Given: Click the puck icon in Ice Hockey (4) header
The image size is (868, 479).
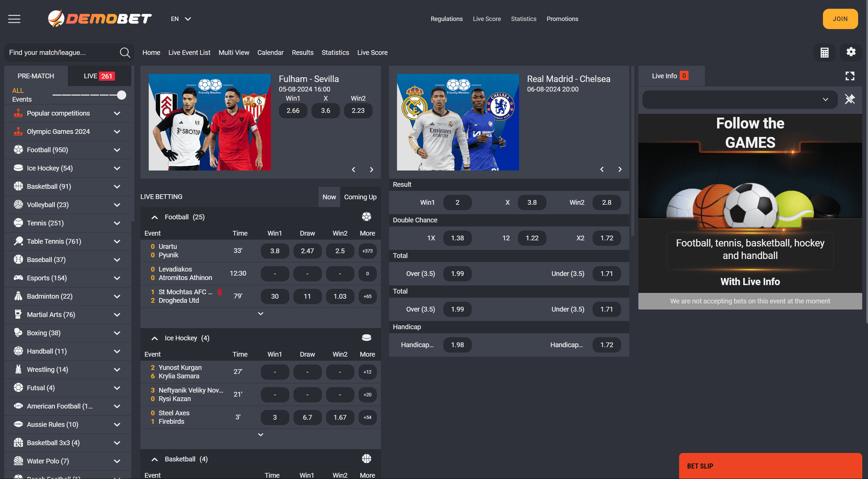Looking at the screenshot, I should click(x=367, y=338).
